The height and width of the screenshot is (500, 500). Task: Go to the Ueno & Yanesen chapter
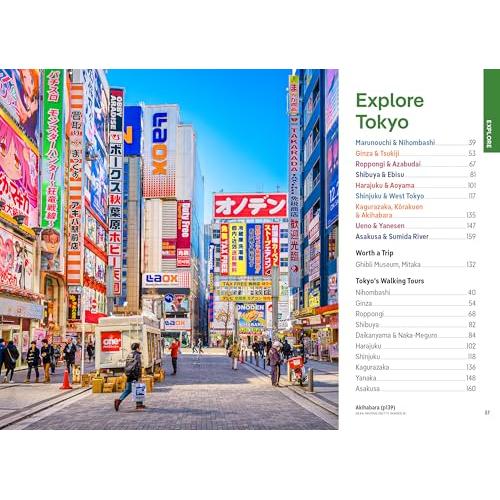click(x=415, y=226)
